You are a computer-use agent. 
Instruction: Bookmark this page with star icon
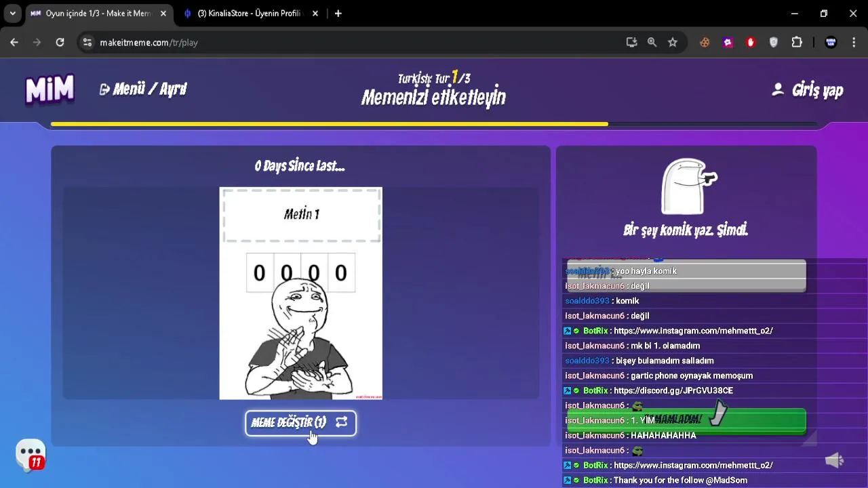click(x=672, y=42)
